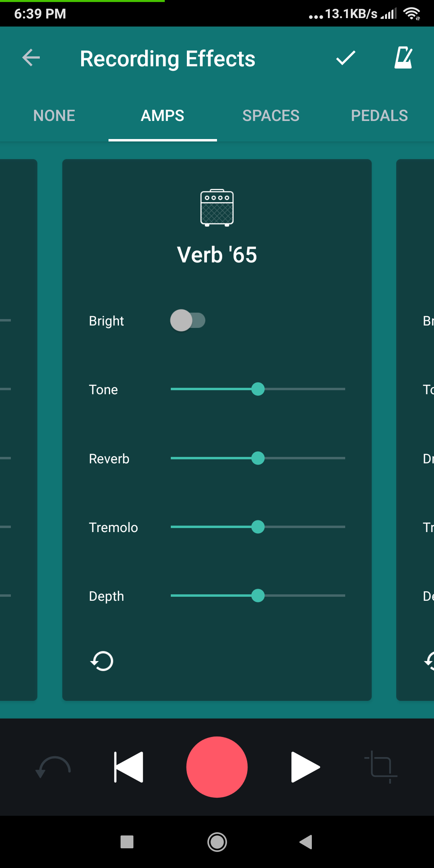Reset Verb '65 amp settings

[102, 661]
